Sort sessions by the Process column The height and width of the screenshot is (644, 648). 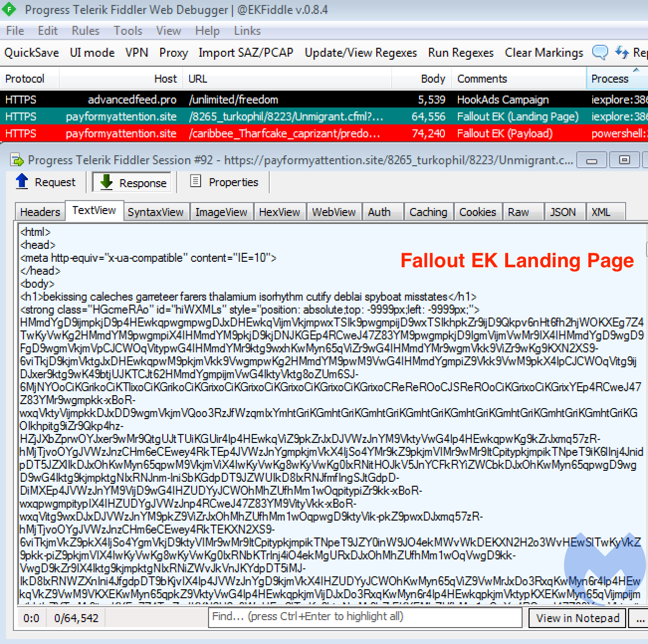[x=610, y=79]
